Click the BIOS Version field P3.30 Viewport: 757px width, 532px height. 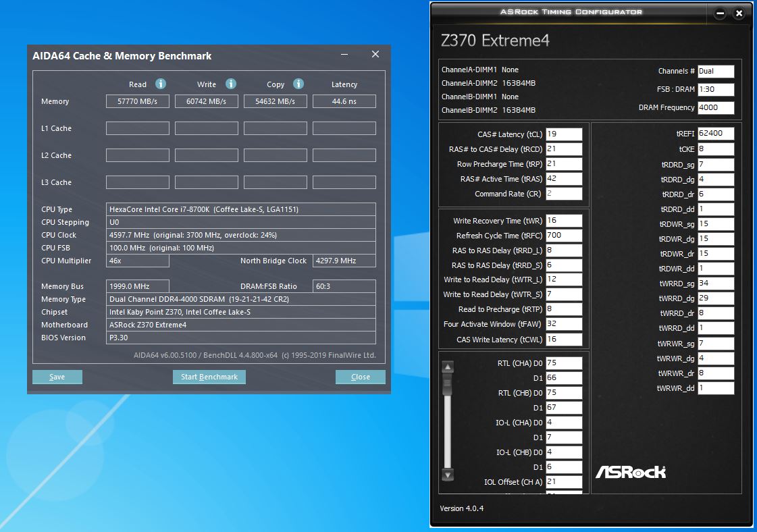pos(240,338)
